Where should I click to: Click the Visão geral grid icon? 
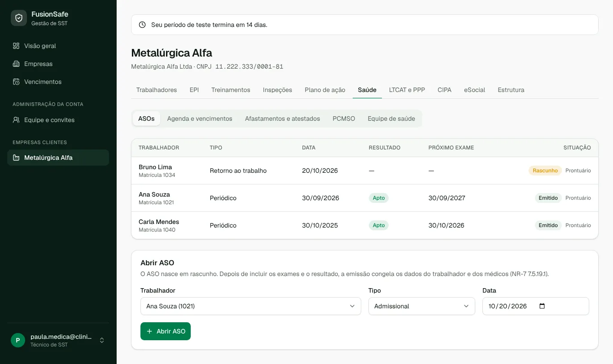click(x=16, y=46)
